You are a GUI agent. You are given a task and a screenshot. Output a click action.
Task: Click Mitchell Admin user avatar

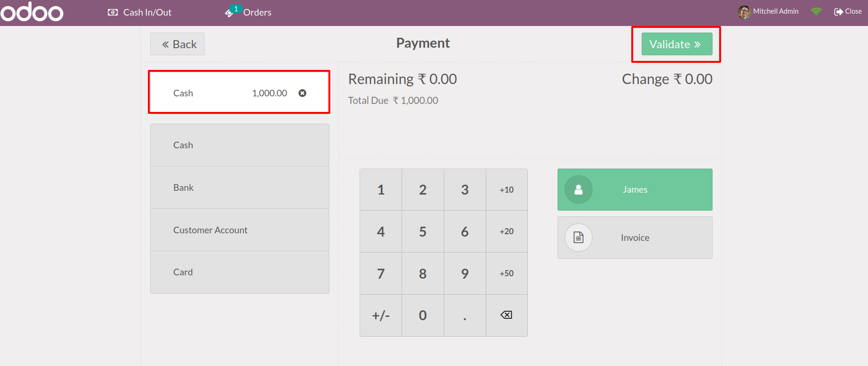(744, 12)
